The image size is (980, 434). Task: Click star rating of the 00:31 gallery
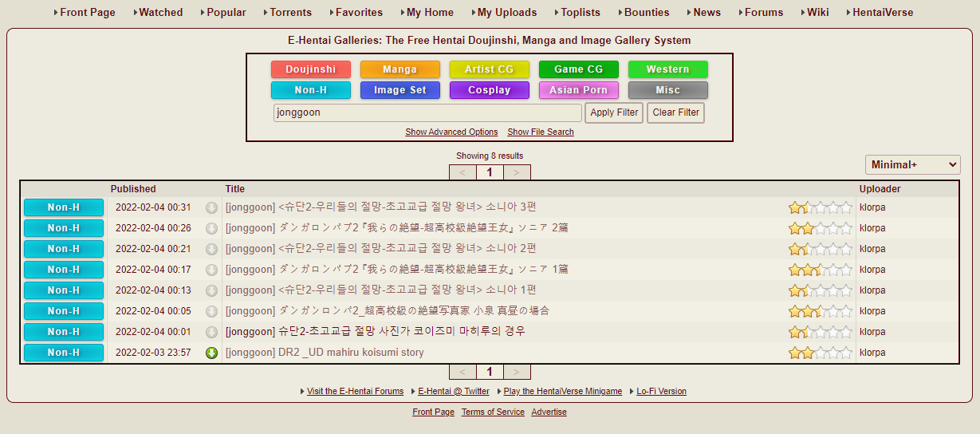click(x=821, y=207)
